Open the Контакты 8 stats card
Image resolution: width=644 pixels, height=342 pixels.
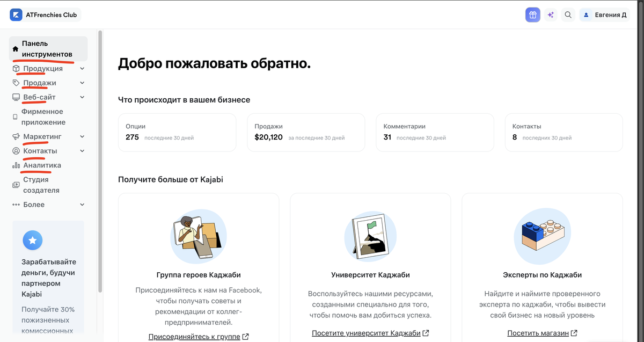pos(564,132)
